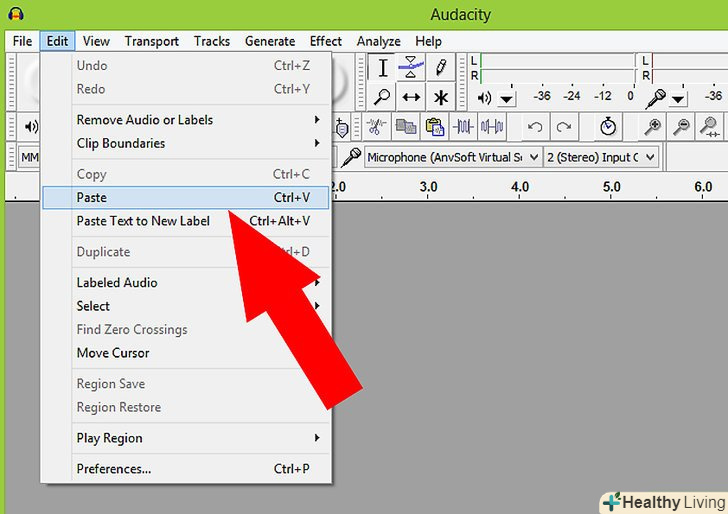Image resolution: width=728 pixels, height=514 pixels.
Task: Click the timeline ruler at 5.0
Action: pos(611,187)
